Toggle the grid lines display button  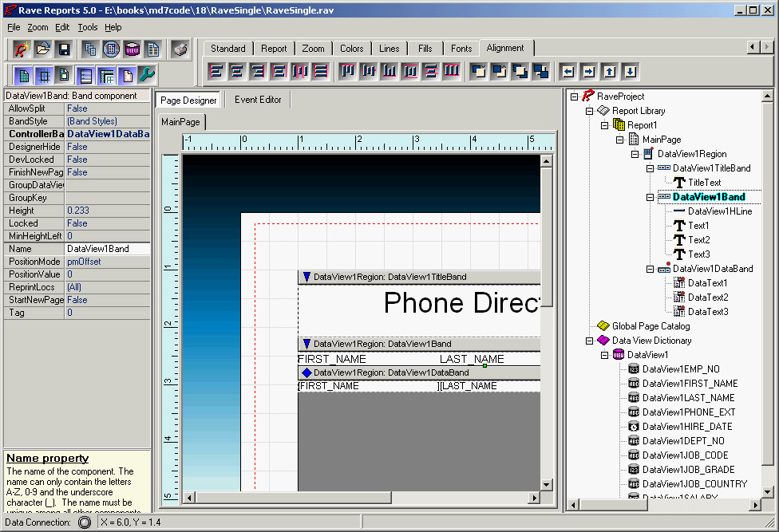tap(43, 76)
